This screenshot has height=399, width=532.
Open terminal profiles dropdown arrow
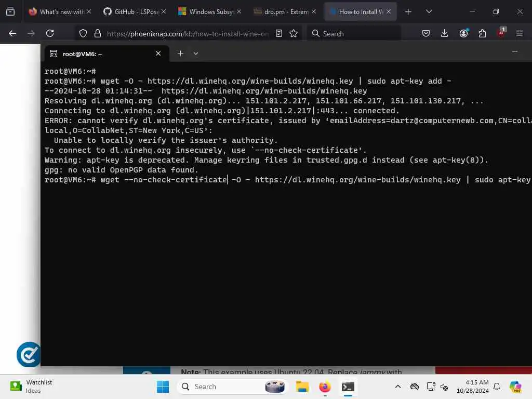tap(196, 54)
